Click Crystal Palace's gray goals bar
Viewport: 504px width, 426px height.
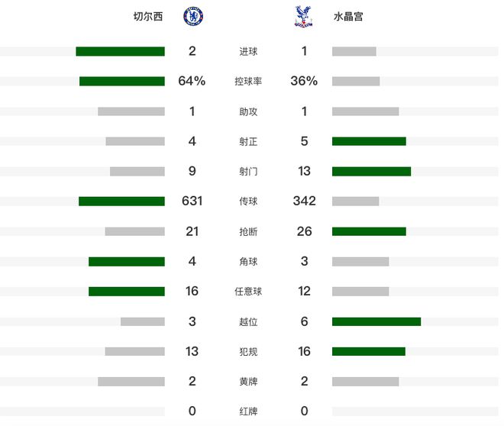pos(354,51)
